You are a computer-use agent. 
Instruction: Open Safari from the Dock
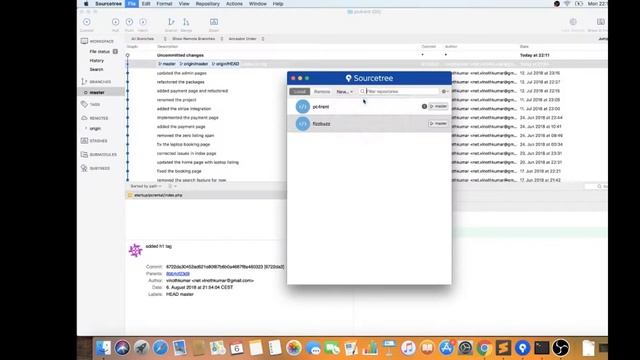click(160, 348)
